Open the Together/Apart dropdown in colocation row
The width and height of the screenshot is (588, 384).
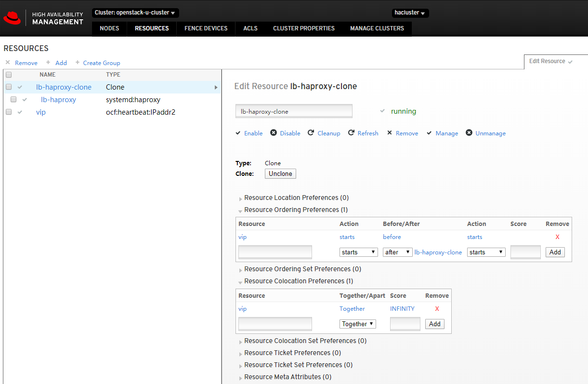click(x=357, y=323)
